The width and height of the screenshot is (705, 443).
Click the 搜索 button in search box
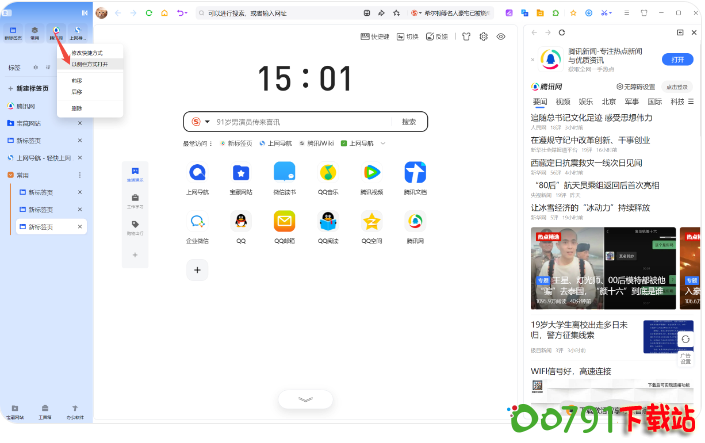408,122
